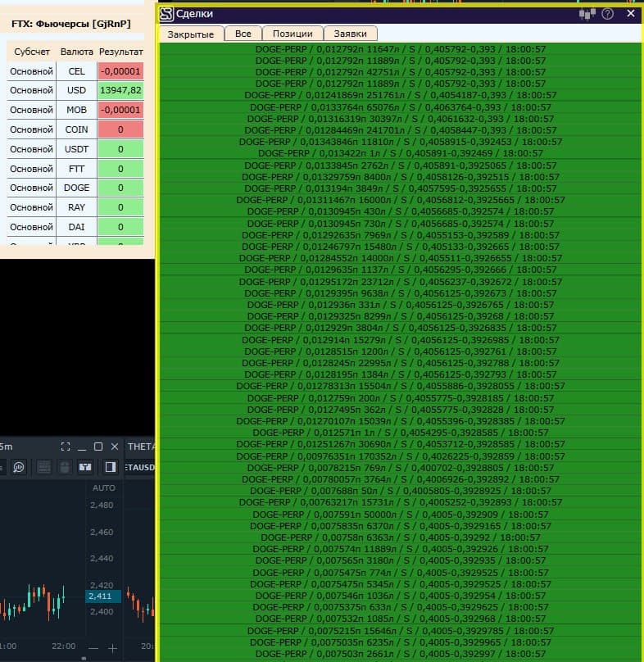Select the trade row with 170352л volume
Viewport: 644px width, 662px height.
coord(401,456)
